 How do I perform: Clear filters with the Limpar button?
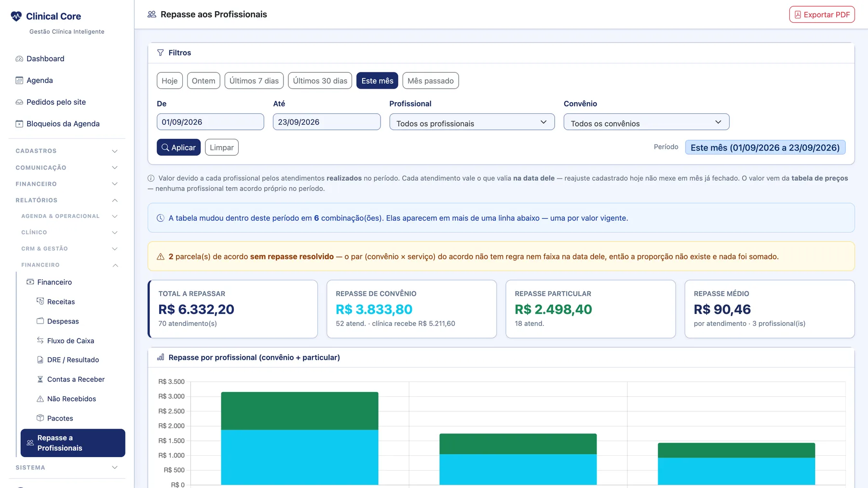[222, 148]
